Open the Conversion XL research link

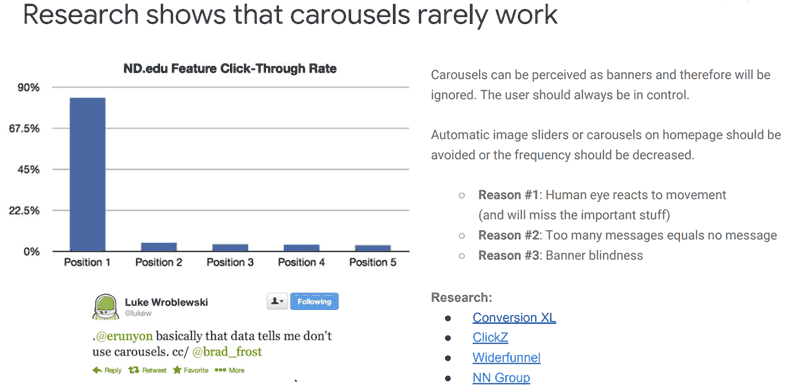(x=514, y=317)
